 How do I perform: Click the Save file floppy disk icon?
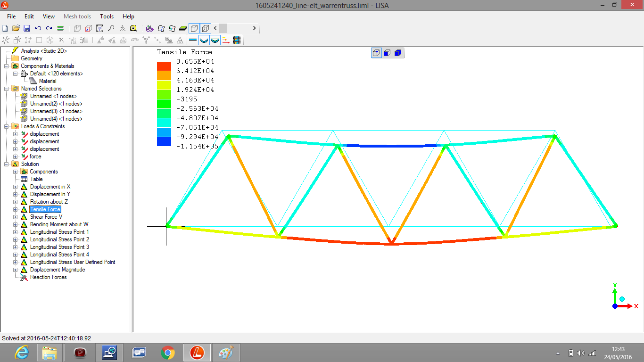[27, 28]
